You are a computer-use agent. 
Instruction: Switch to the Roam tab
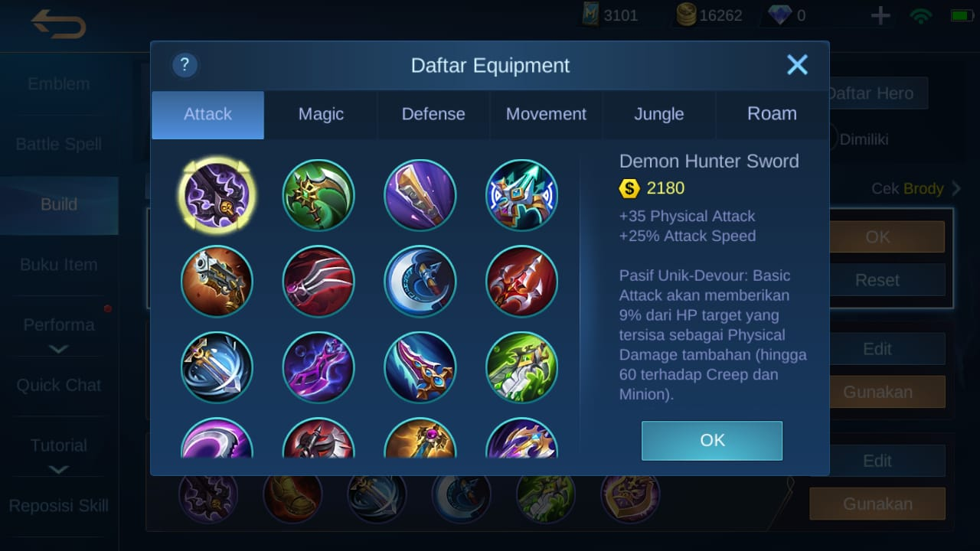(x=772, y=114)
